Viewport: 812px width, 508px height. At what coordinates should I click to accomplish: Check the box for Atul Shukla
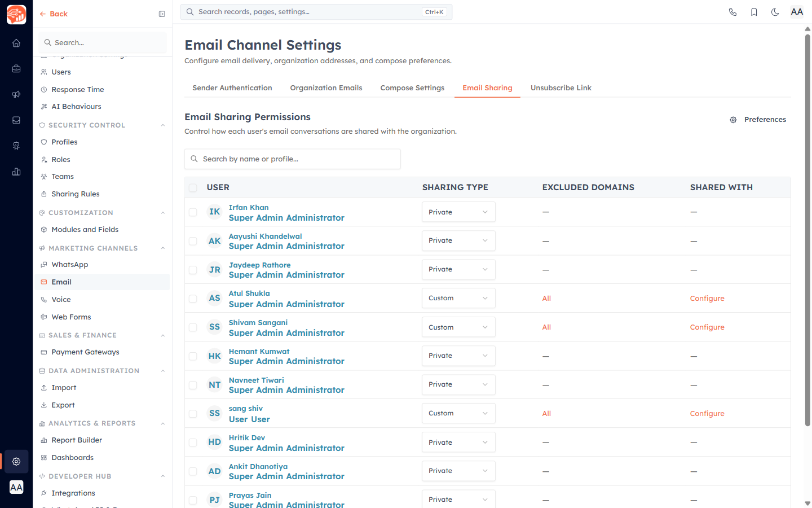tap(193, 299)
